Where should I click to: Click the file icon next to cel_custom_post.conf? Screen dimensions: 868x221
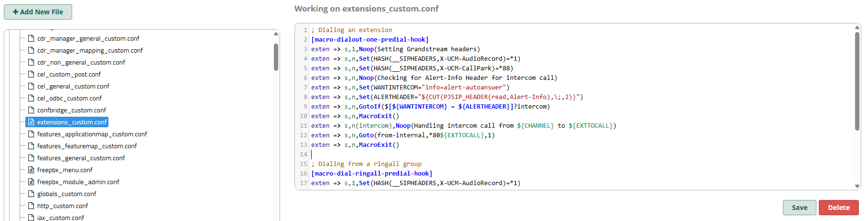[x=31, y=74]
